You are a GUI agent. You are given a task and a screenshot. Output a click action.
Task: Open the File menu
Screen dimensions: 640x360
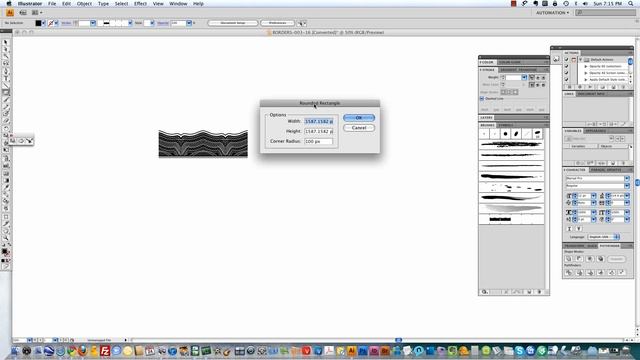52,4
